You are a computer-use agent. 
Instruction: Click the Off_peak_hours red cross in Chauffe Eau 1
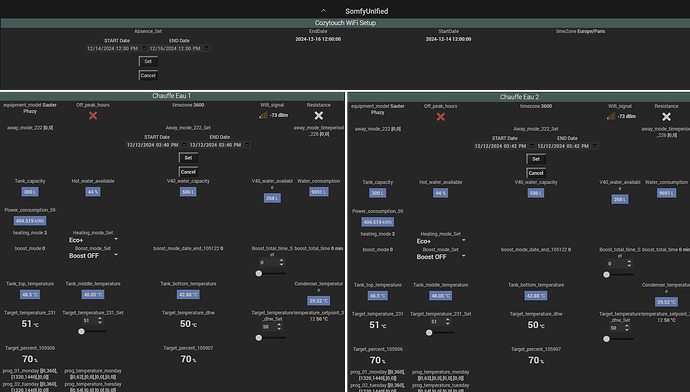coord(93,116)
